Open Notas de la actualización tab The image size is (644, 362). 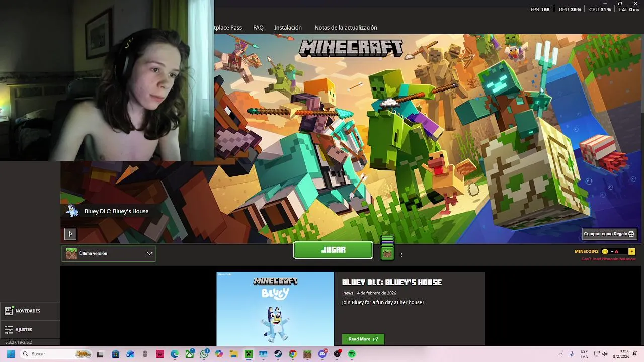346,28
